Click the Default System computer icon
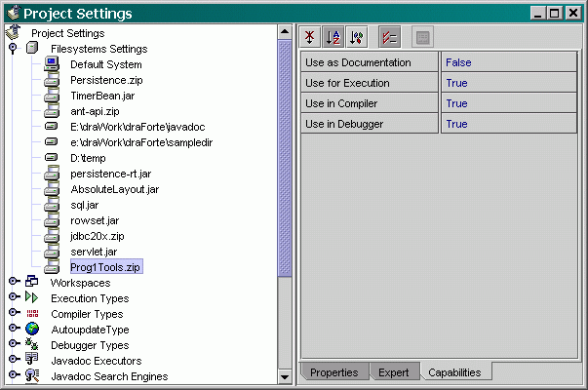 [x=53, y=64]
